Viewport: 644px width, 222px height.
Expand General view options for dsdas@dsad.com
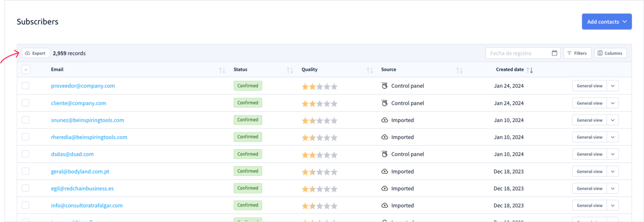(x=613, y=154)
